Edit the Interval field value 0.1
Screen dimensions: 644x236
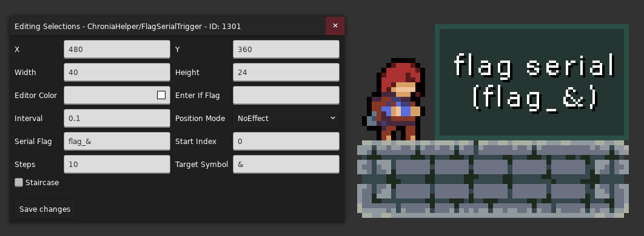(117, 118)
